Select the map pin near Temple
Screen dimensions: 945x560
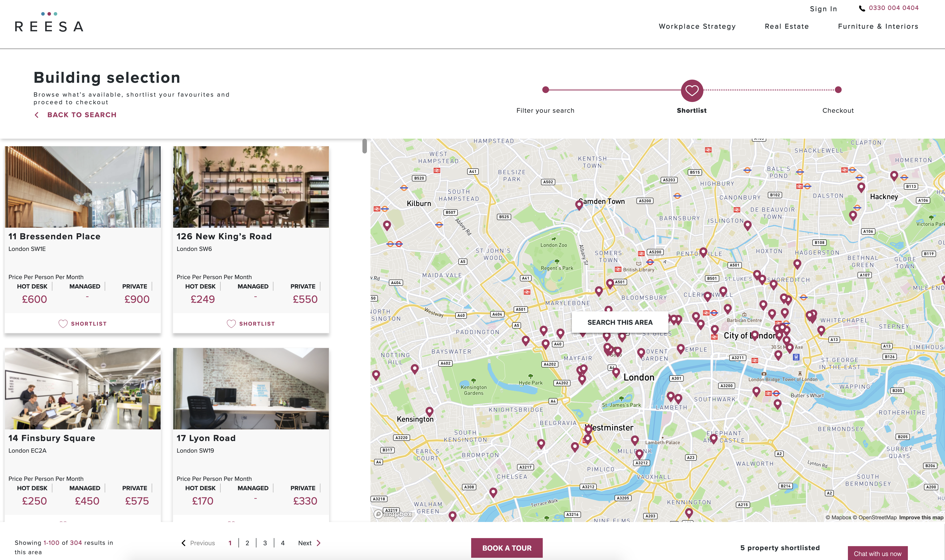(x=680, y=349)
